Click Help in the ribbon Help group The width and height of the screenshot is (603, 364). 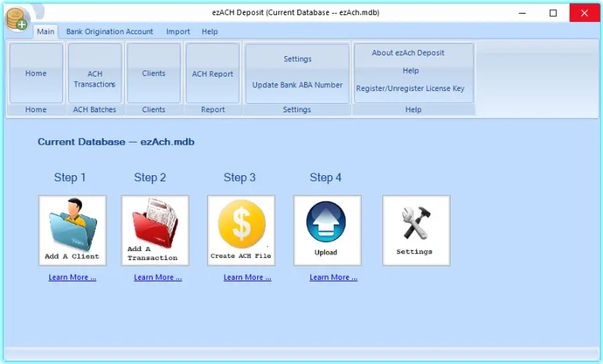tap(410, 71)
